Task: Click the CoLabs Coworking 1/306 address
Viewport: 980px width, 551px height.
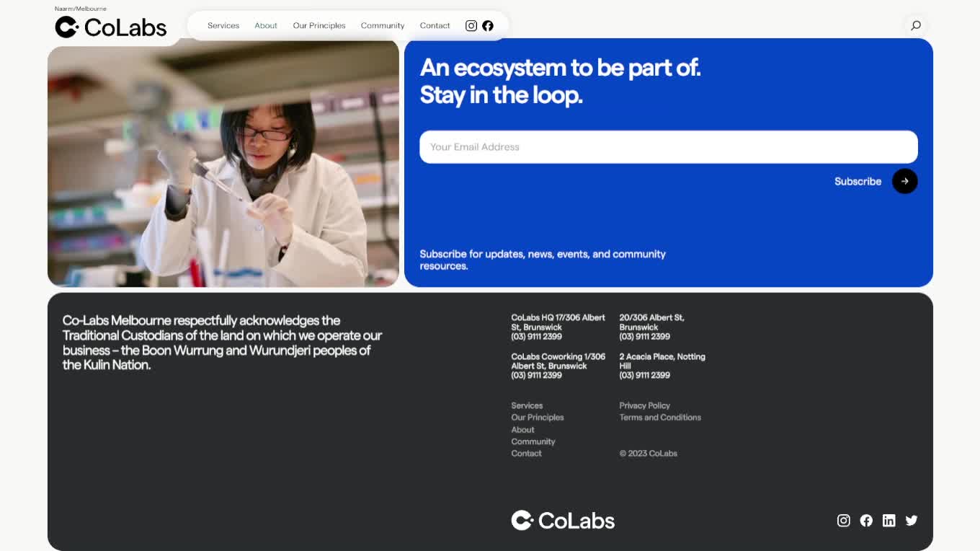Action: tap(558, 366)
